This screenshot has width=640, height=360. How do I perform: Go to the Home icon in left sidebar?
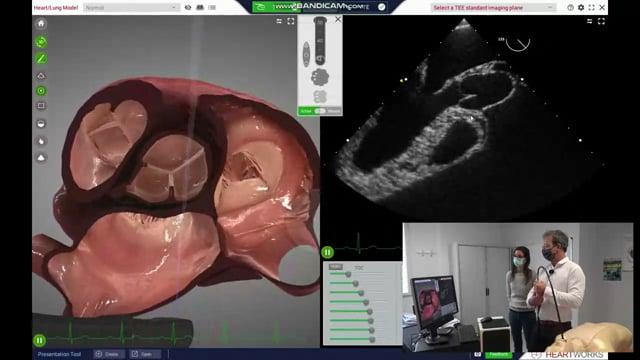41,24
